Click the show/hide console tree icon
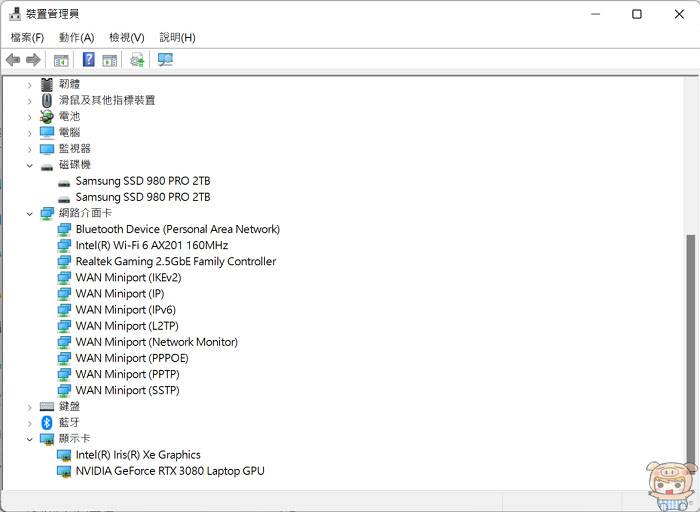This screenshot has height=512, width=700. 61,60
